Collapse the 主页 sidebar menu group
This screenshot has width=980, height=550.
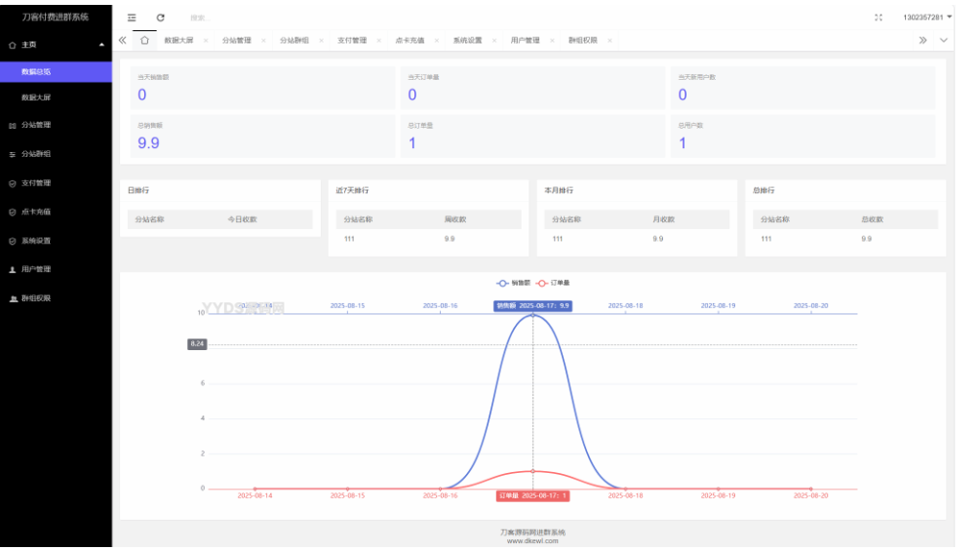pyautogui.click(x=56, y=45)
